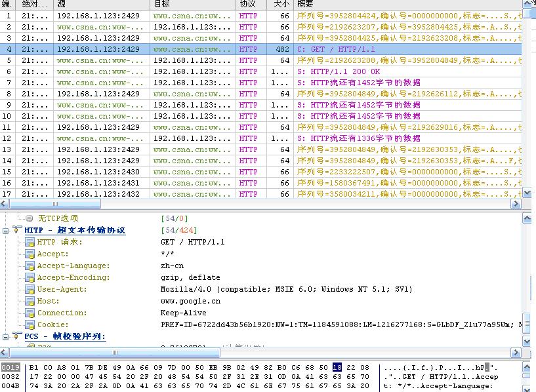The image size is (536, 392).
Task: Collapse the HTTP protocol tree node
Action: (5, 231)
